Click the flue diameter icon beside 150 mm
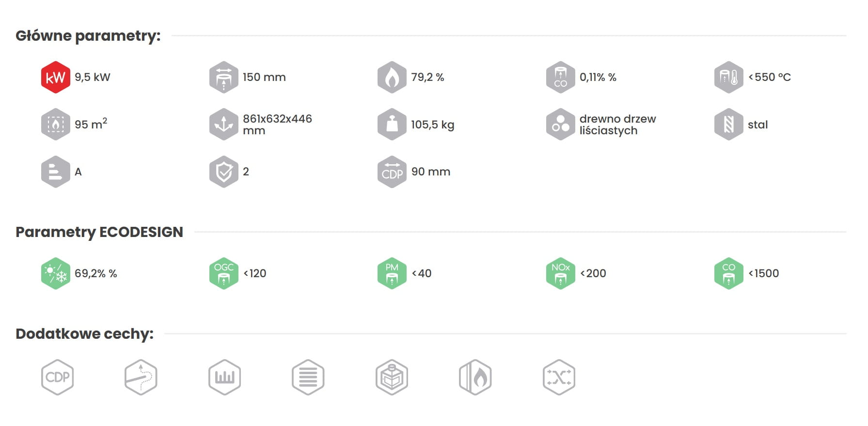This screenshot has width=868, height=426. 224,77
